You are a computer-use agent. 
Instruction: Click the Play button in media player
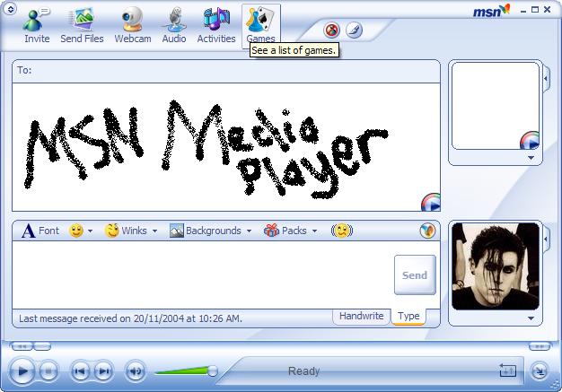22,370
